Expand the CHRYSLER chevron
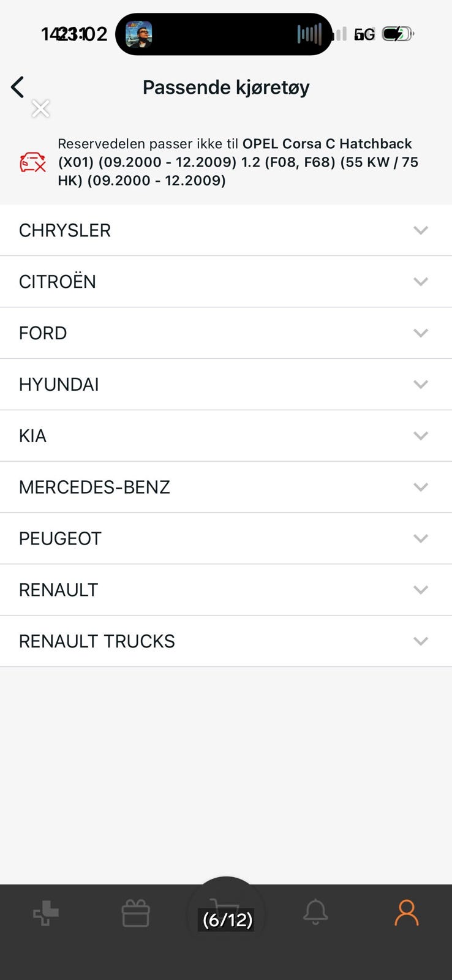452x980 pixels. [420, 230]
